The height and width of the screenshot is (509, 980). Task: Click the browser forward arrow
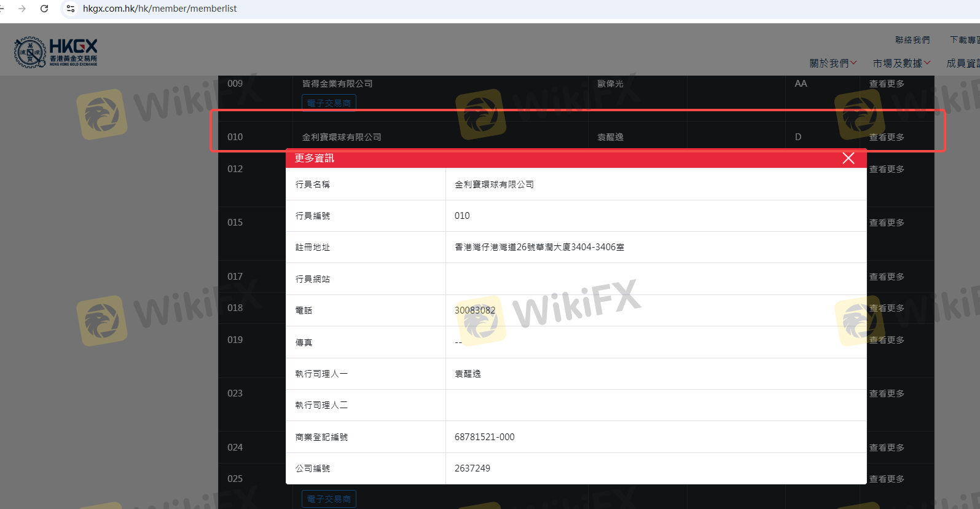pyautogui.click(x=22, y=9)
